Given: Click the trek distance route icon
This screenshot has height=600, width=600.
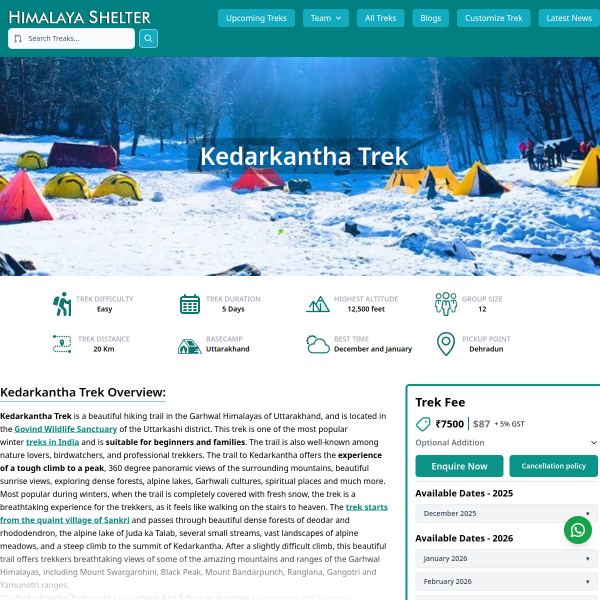Looking at the screenshot, I should click(62, 344).
